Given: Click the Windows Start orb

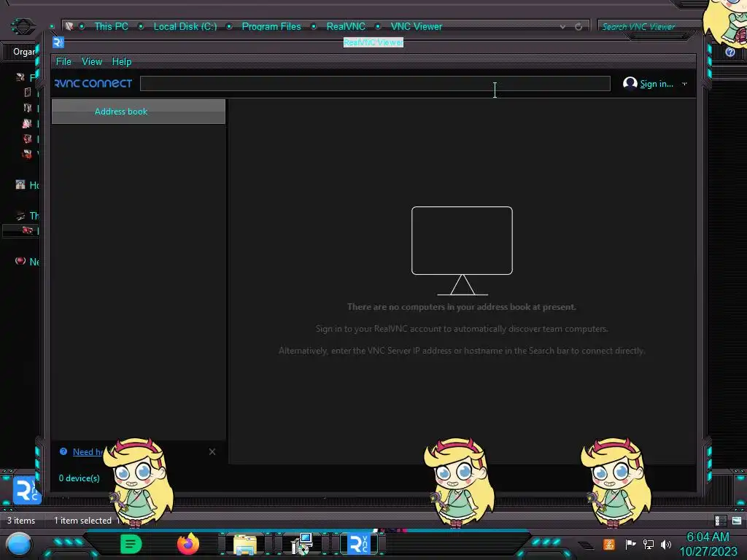Looking at the screenshot, I should coord(19,545).
